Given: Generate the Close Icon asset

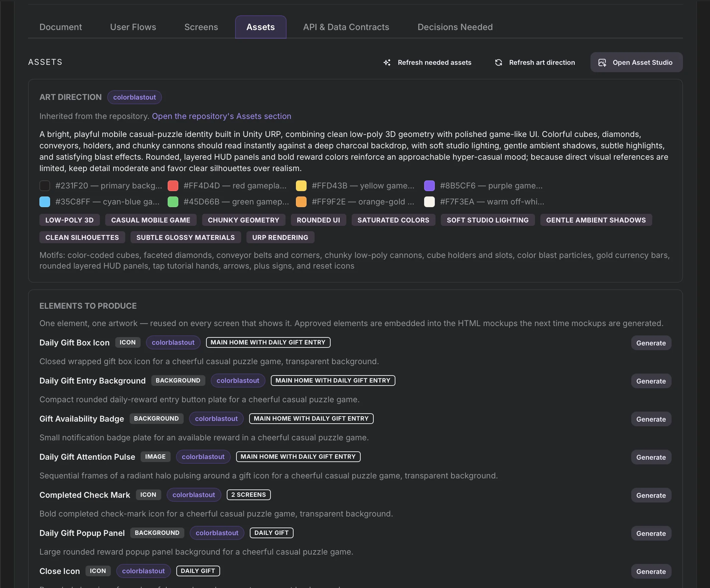Looking at the screenshot, I should [651, 571].
